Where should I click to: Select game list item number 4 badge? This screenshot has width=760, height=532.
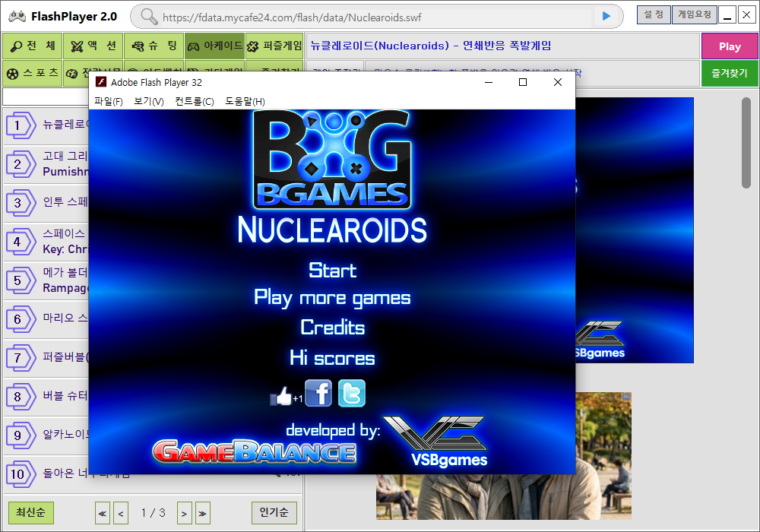click(x=21, y=242)
